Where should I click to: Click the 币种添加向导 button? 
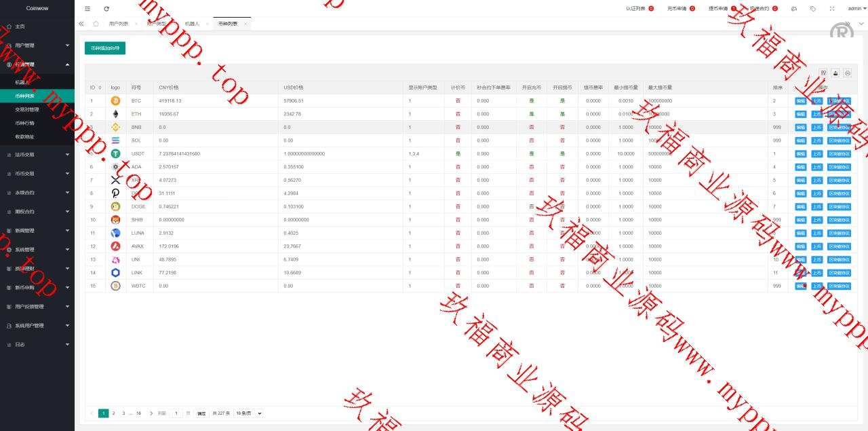point(105,49)
